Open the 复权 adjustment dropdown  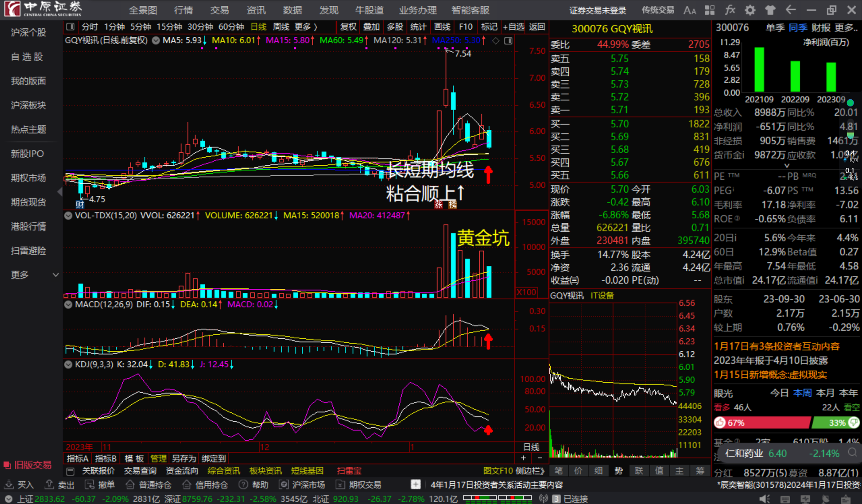point(348,27)
